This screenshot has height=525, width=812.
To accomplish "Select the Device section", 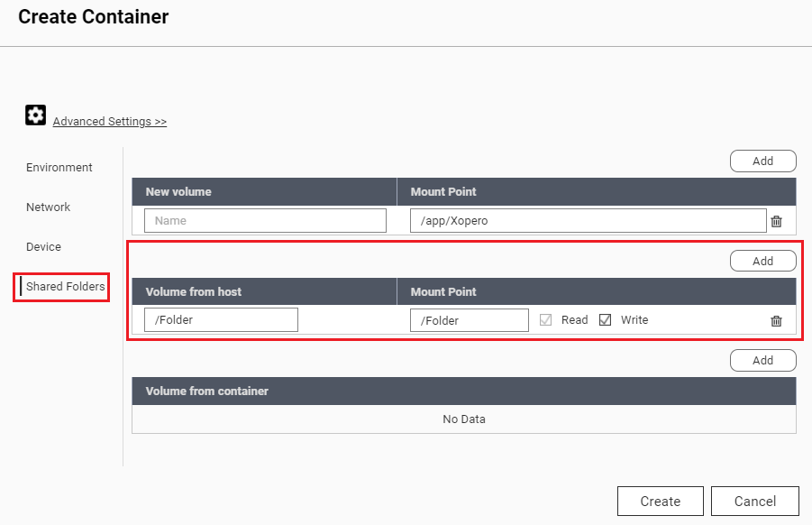I will 41,246.
